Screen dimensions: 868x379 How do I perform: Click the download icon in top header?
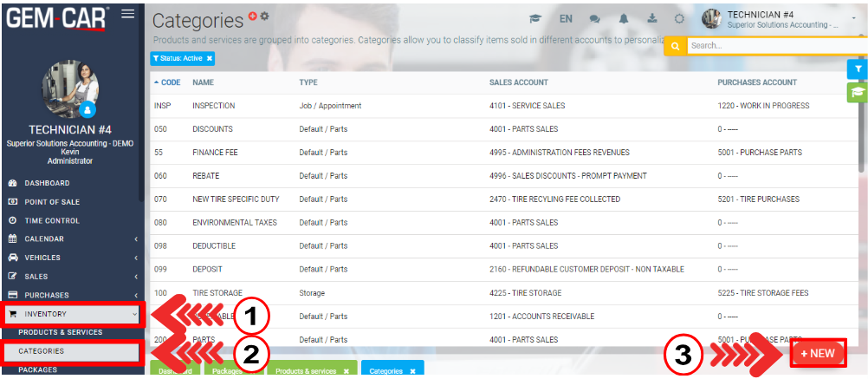[x=651, y=19]
